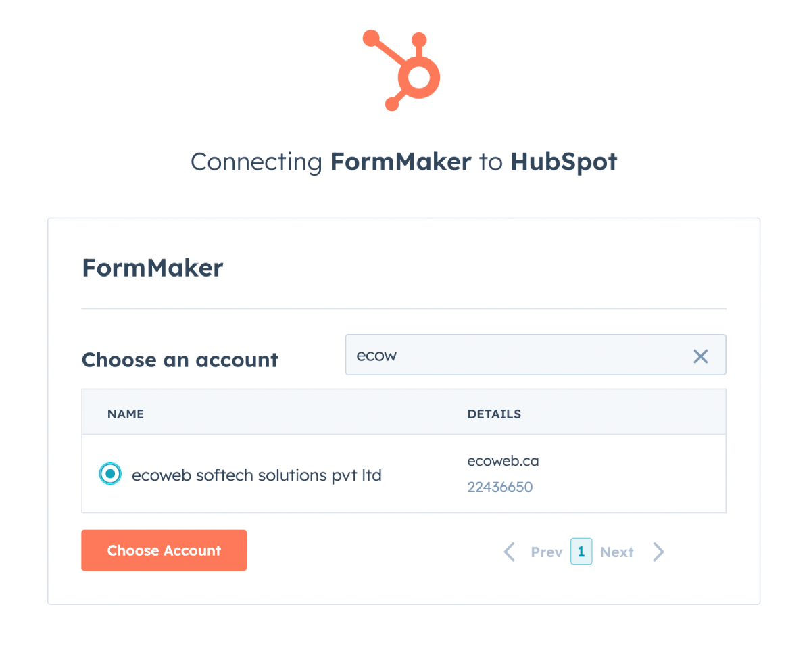Clear the search field using the X icon
The width and height of the screenshot is (811, 672).
click(x=700, y=355)
